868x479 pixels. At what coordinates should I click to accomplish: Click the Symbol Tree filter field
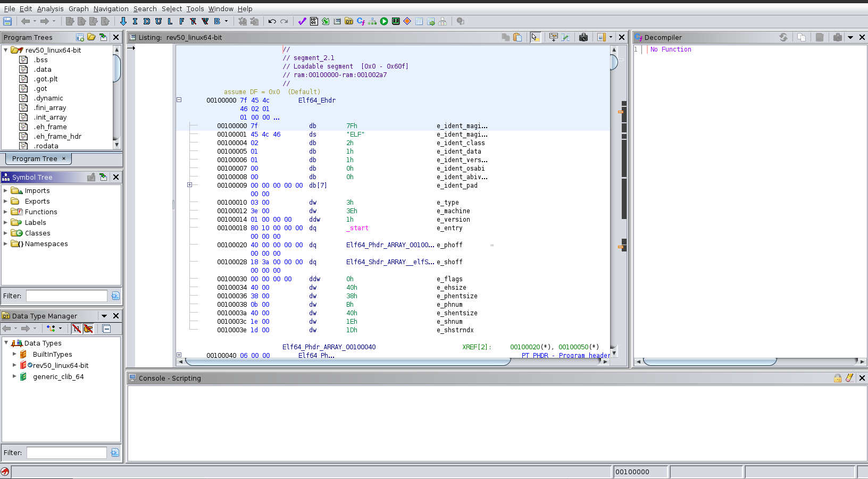(66, 296)
